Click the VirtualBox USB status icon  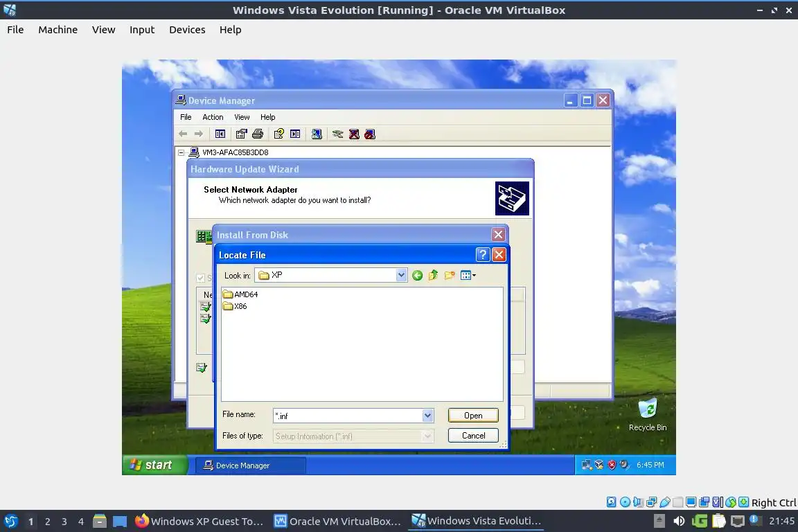pos(665,502)
